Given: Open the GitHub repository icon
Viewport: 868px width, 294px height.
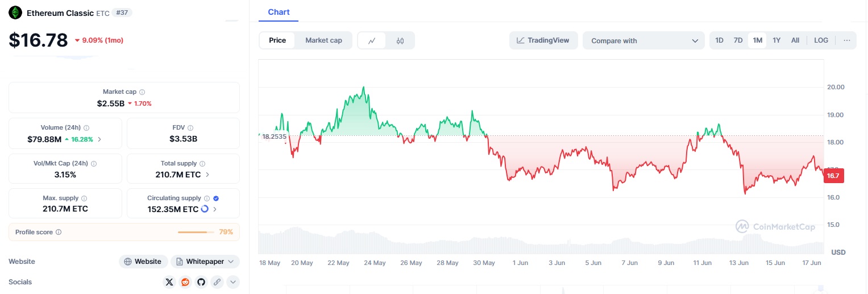Looking at the screenshot, I should pos(201,282).
